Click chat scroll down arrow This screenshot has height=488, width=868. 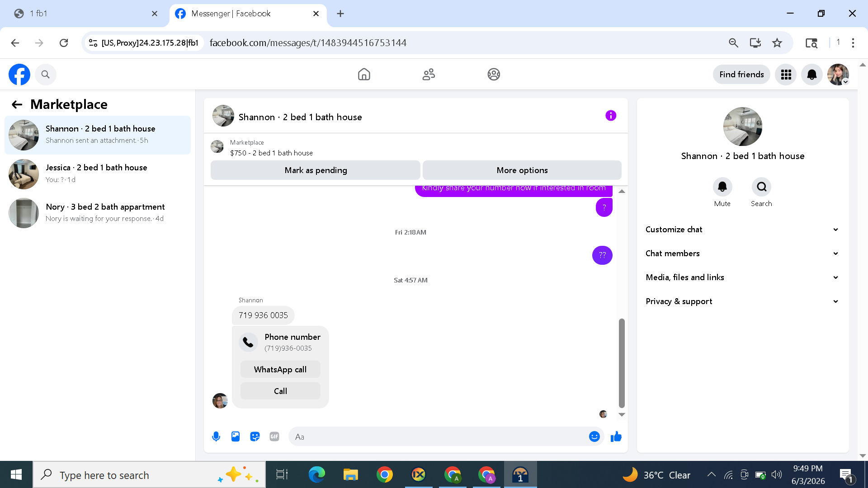point(622,414)
